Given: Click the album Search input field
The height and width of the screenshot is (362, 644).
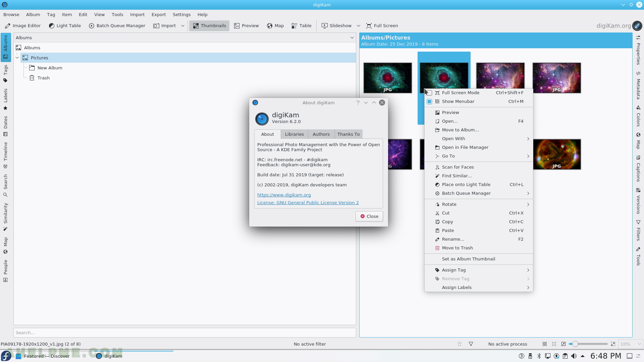Looking at the screenshot, I should pyautogui.click(x=185, y=333).
